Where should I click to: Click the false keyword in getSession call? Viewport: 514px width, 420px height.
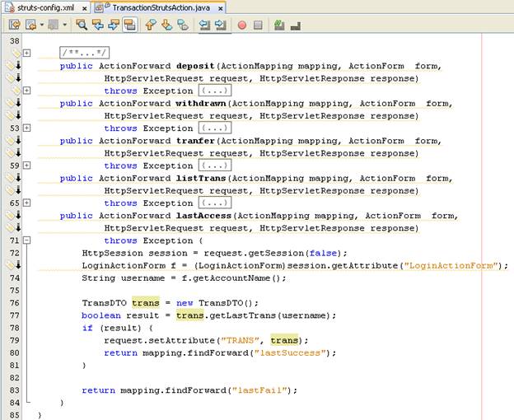pos(323,253)
